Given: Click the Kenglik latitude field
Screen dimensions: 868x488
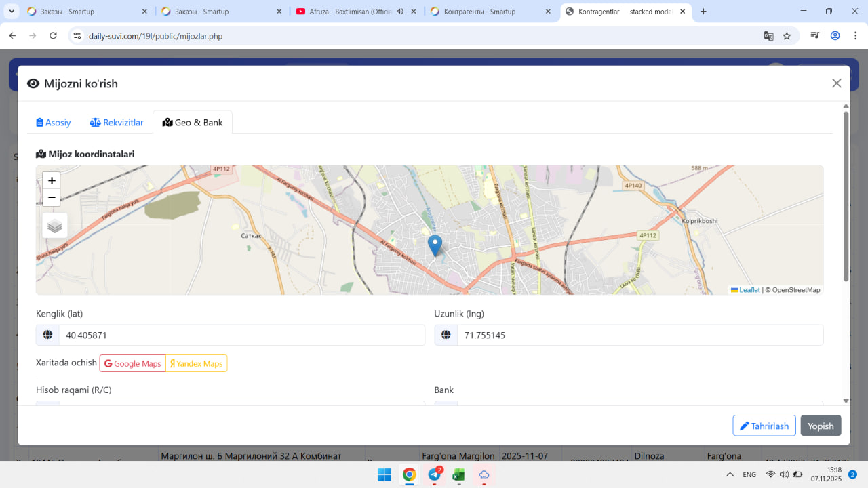Looking at the screenshot, I should pos(241,335).
